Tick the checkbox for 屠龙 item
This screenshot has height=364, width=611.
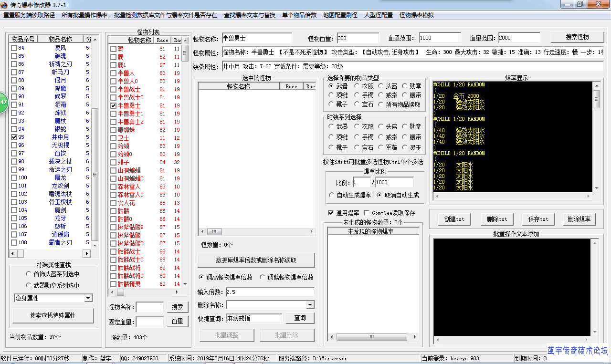14,177
